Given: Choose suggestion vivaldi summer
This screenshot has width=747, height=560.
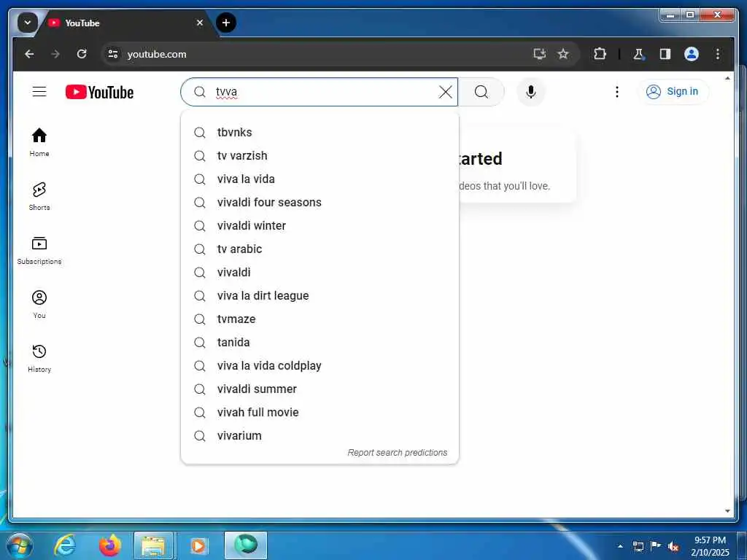Looking at the screenshot, I should [320, 389].
